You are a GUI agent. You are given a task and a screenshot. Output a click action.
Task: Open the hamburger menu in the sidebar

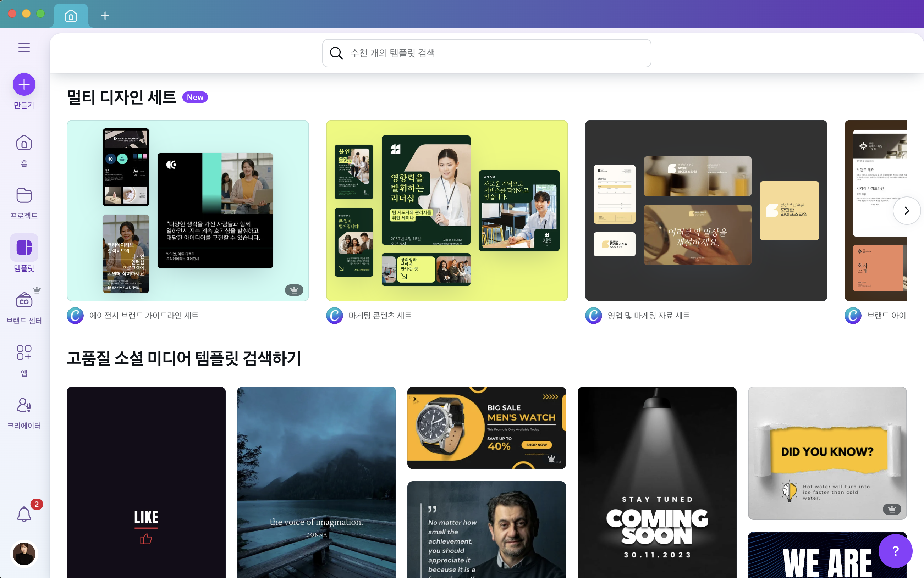point(24,48)
